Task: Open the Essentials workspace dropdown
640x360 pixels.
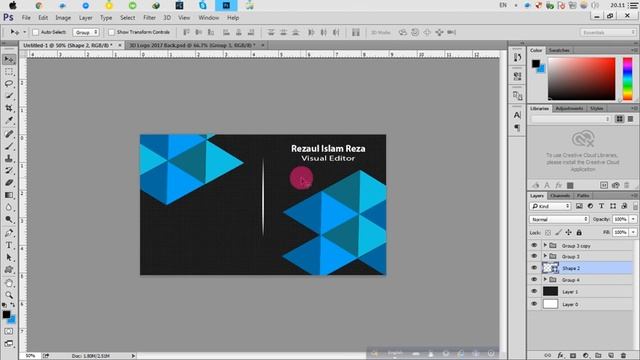Action: pyautogui.click(x=607, y=32)
